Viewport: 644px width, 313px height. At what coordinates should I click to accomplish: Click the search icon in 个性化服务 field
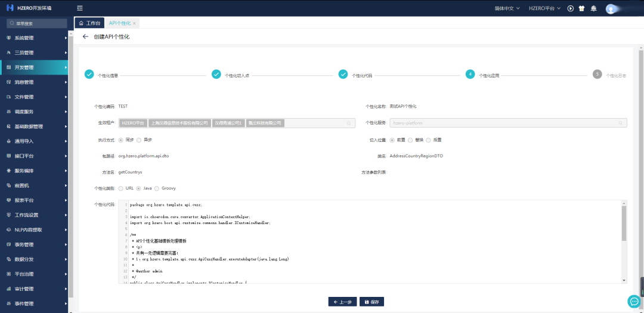tap(621, 123)
